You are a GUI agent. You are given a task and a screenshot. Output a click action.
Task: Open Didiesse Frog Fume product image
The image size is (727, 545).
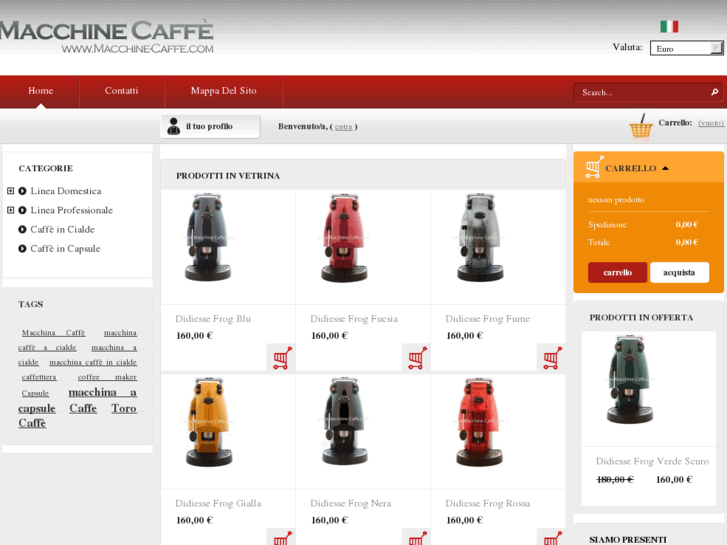479,237
